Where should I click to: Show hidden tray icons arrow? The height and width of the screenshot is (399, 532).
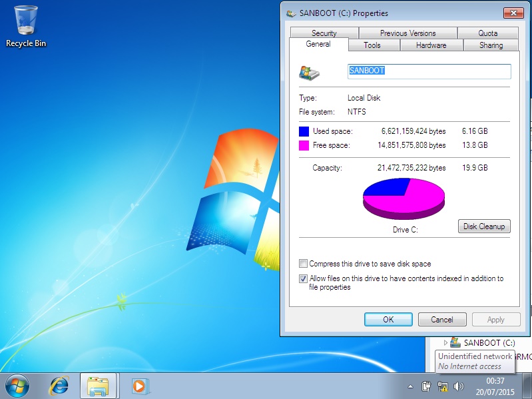pyautogui.click(x=411, y=386)
